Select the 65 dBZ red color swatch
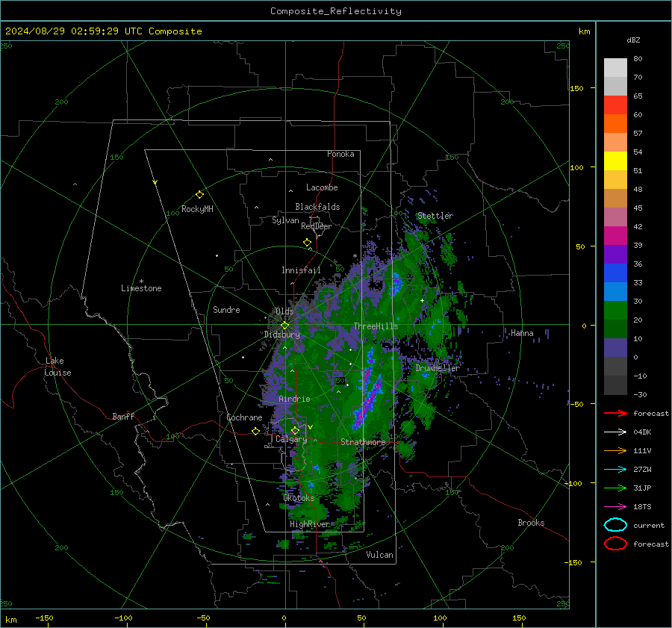The width and height of the screenshot is (672, 628). click(615, 105)
